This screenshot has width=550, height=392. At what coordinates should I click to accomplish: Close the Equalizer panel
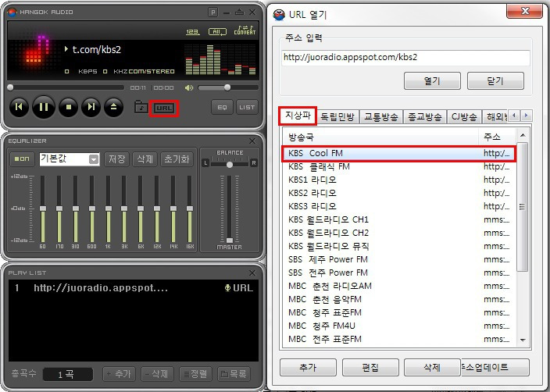[252, 141]
